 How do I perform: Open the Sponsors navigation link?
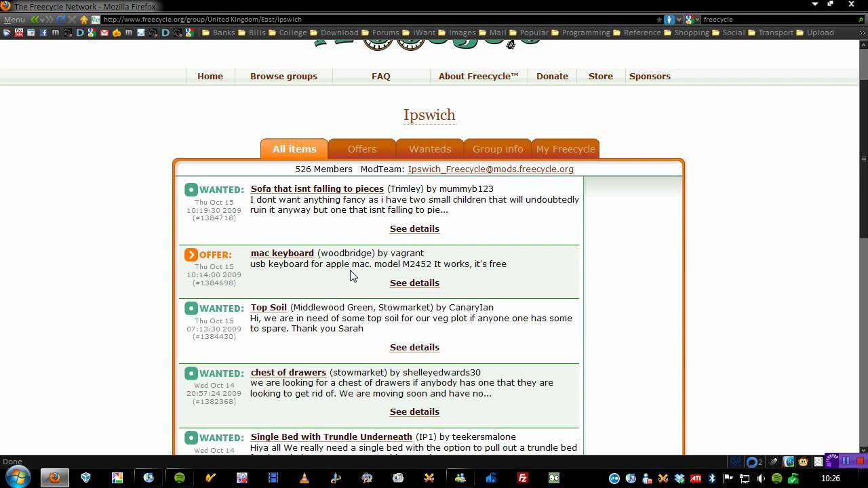pos(650,76)
